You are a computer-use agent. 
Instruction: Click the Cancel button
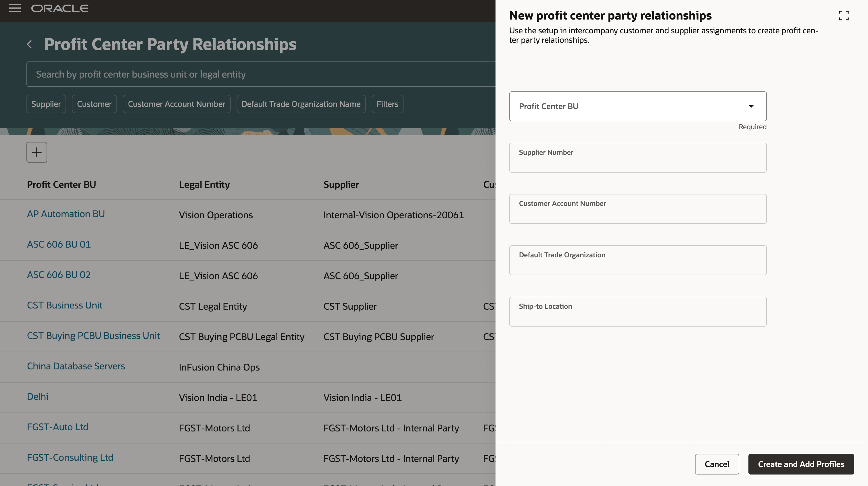tap(716, 464)
